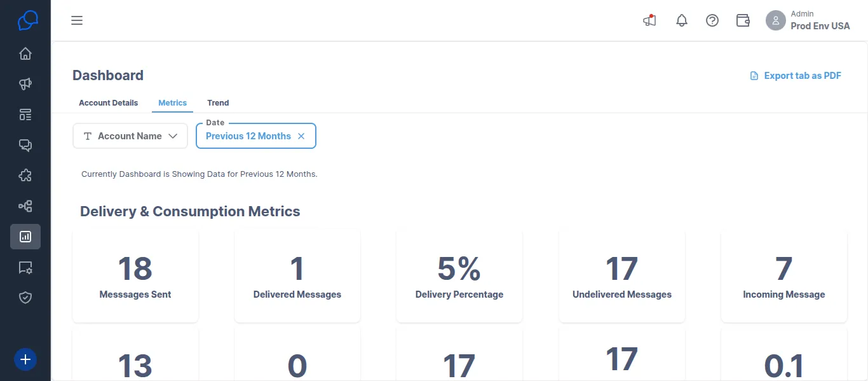Select the Metrics tab

[172, 103]
